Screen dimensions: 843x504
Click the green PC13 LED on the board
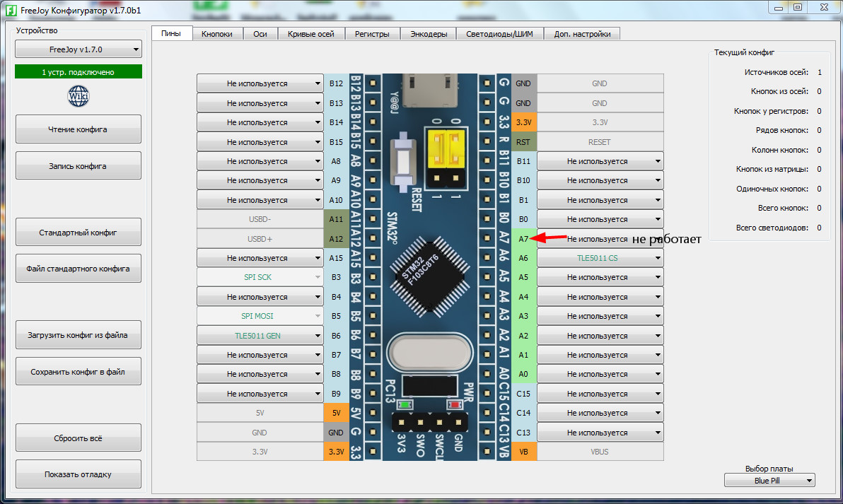(x=405, y=404)
